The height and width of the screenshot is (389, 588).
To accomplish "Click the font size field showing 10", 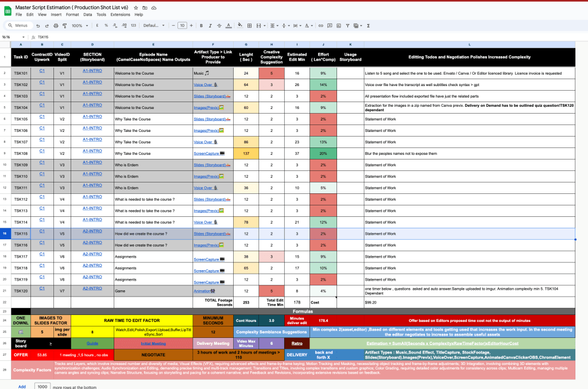I will 182,25.
